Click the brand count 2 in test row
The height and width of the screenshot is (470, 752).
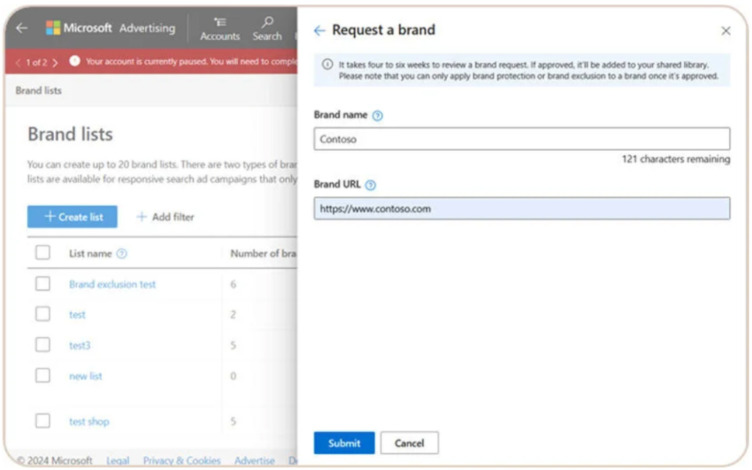(x=233, y=315)
